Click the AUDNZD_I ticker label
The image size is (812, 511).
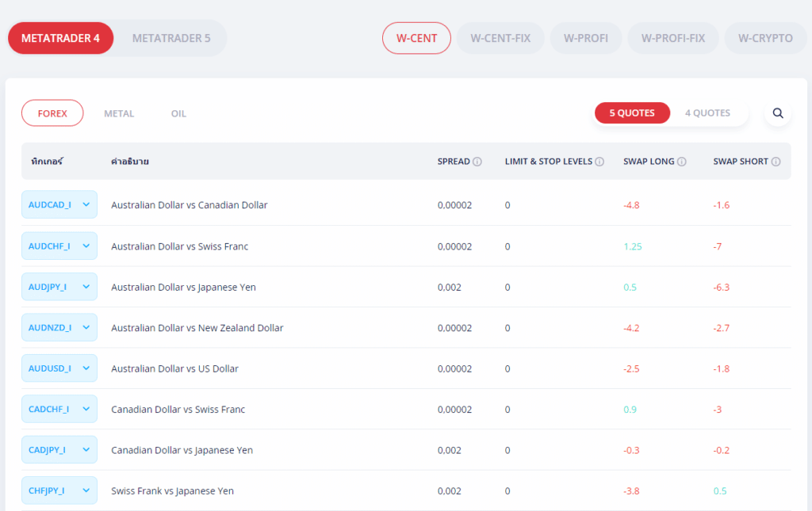[x=50, y=327]
